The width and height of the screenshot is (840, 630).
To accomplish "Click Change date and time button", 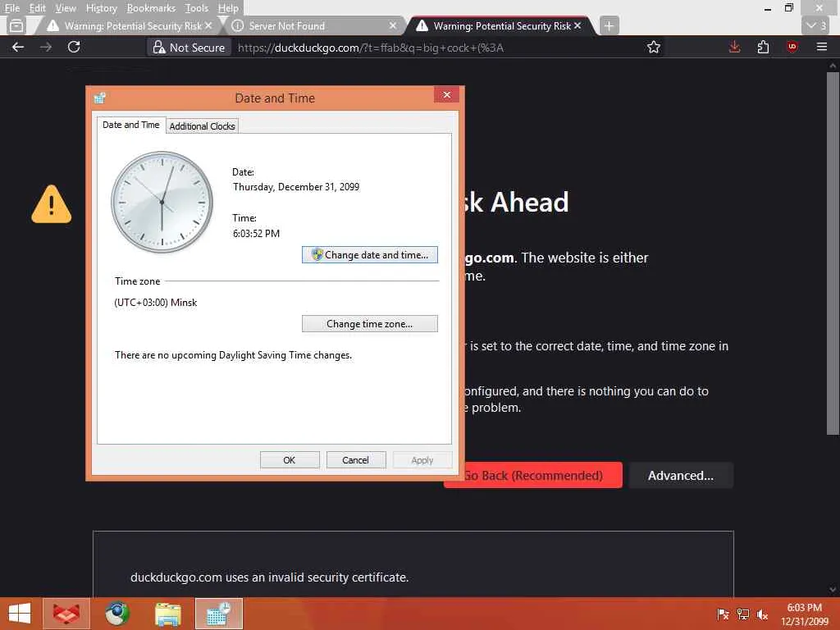I will coord(370,255).
